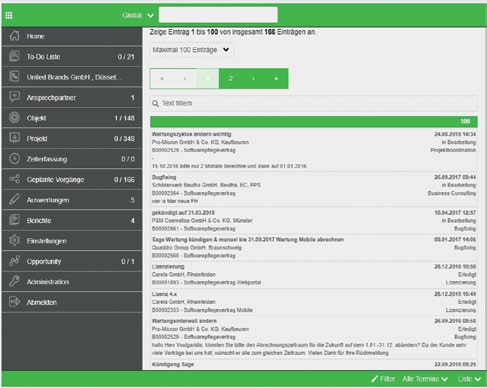The image size is (487, 388).
Task: Click the Opportunity sidebar icon
Action: pos(14,261)
